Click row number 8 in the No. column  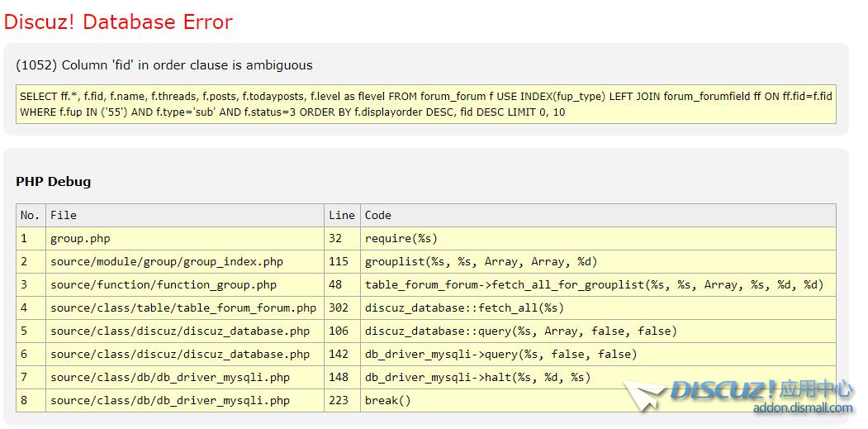(x=31, y=400)
